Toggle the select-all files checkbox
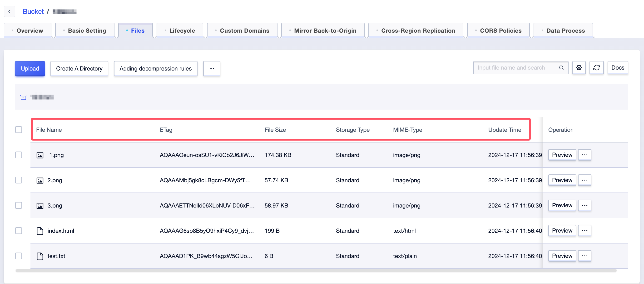Screen dimensions: 644x284 click(19, 130)
